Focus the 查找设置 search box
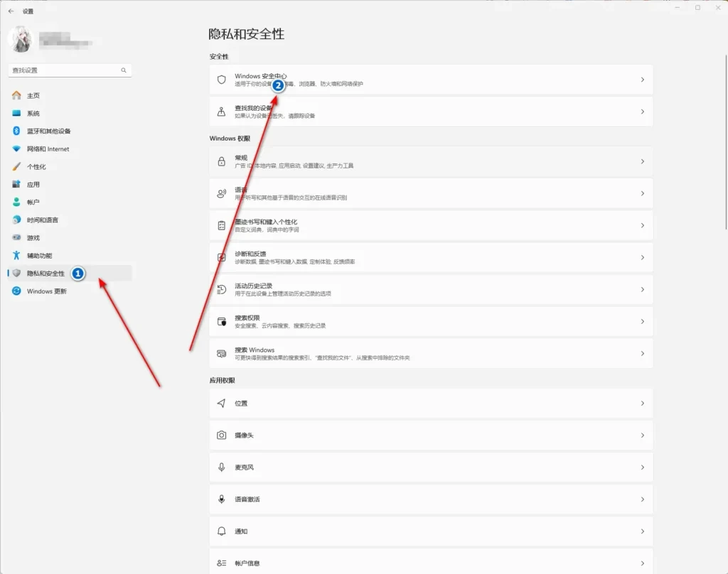 click(70, 70)
